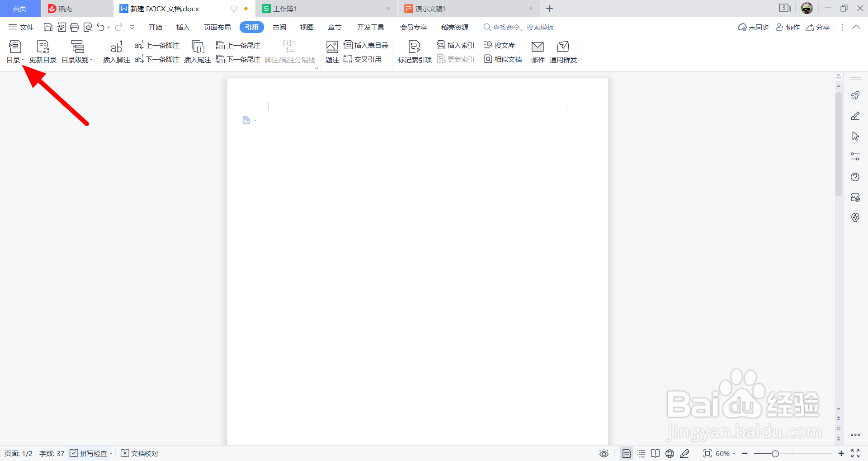Save document with the save icon
868x461 pixels.
coord(48,27)
